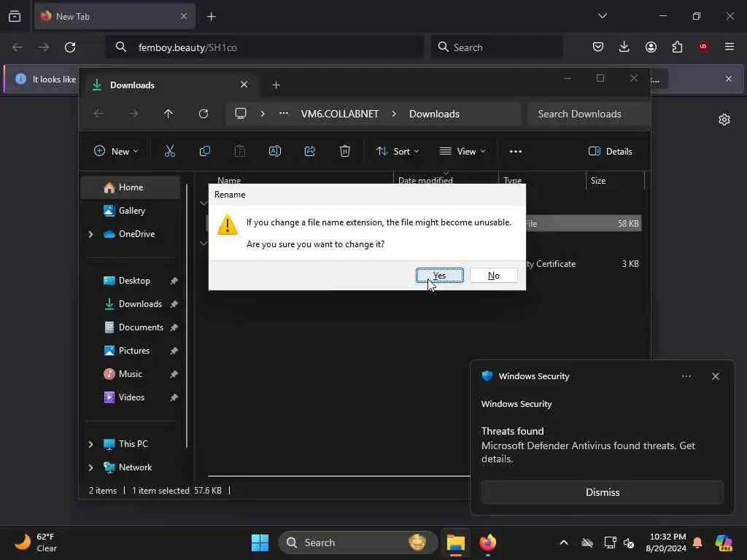This screenshot has width=747, height=560.
Task: Click the taskbar Search box
Action: 357,542
